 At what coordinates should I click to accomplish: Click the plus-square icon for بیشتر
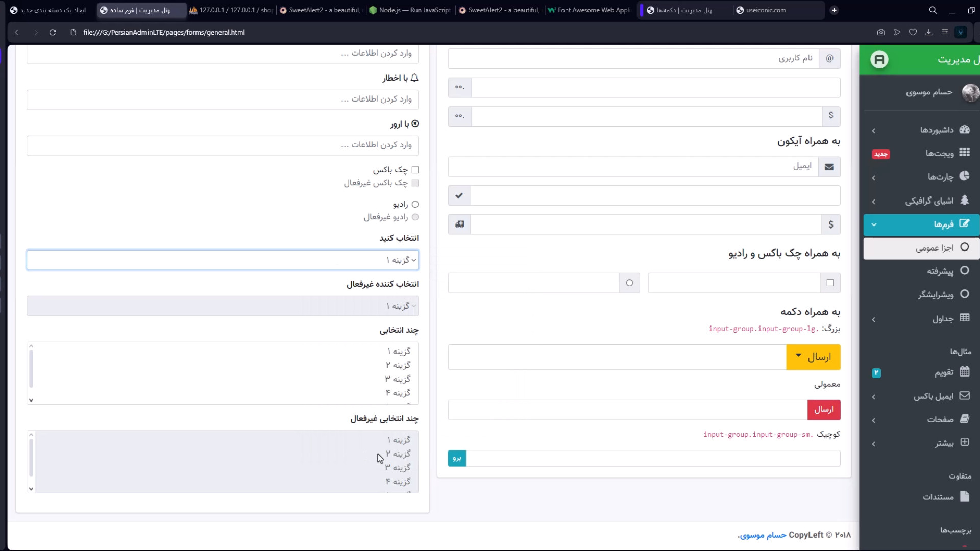point(964,442)
